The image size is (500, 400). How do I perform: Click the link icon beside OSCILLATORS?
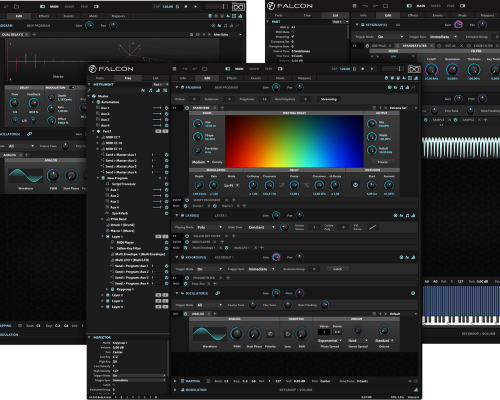[x=217, y=293]
